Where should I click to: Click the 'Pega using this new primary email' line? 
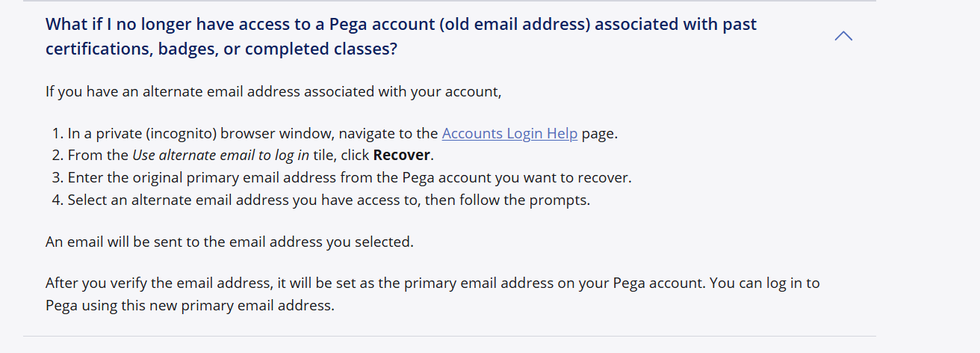click(x=190, y=305)
